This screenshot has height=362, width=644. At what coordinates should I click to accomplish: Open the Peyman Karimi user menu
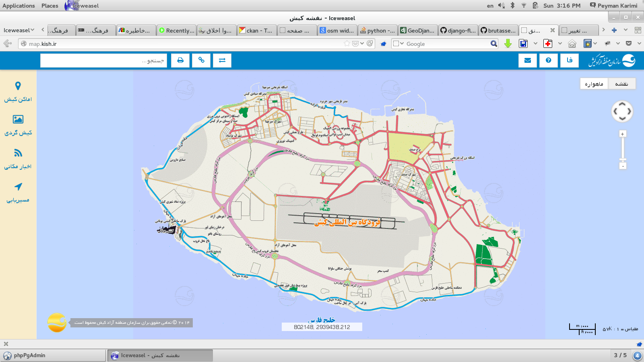[614, 6]
